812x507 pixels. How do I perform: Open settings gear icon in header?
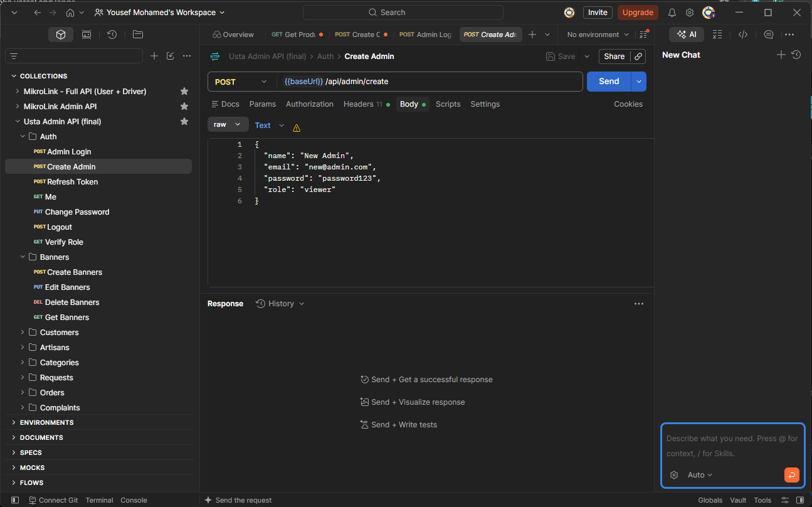(x=690, y=13)
